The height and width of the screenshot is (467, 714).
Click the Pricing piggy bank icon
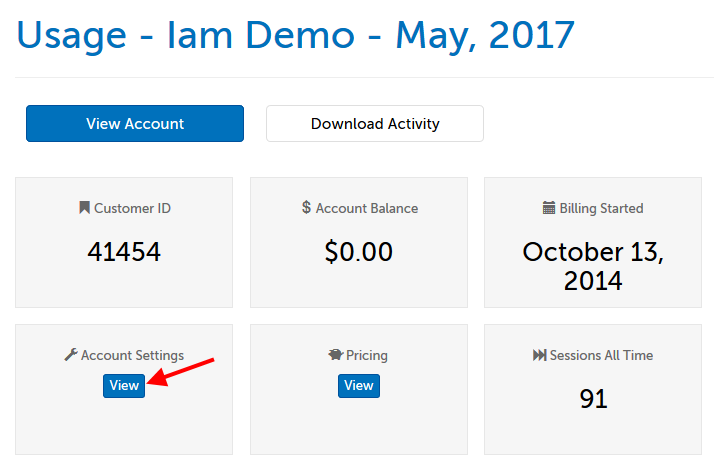click(335, 355)
